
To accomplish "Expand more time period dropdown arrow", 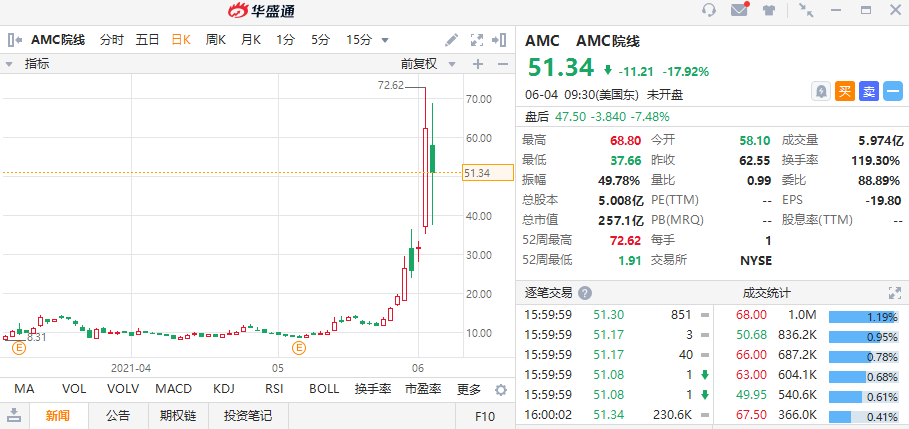I will coord(384,40).
